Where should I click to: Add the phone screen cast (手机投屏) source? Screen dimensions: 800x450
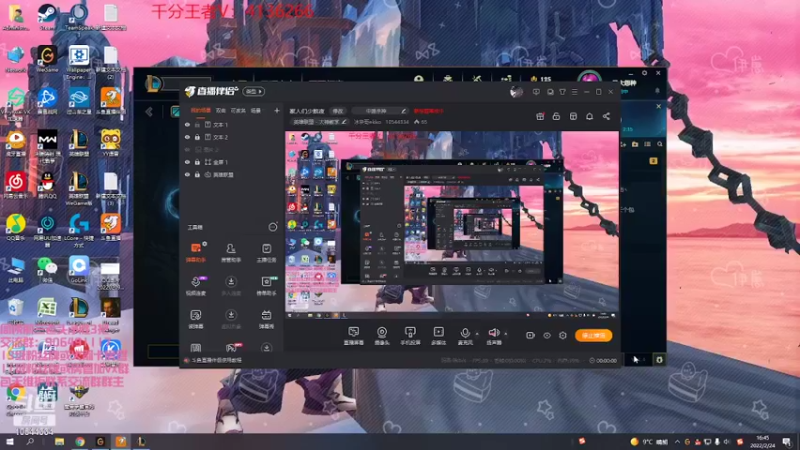(410, 335)
